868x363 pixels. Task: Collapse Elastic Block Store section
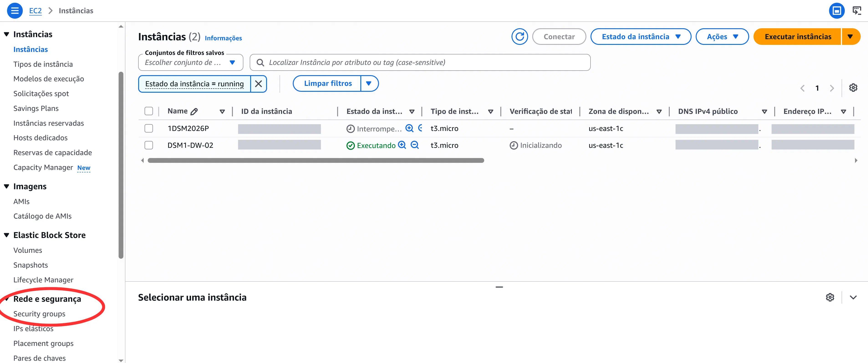point(6,235)
